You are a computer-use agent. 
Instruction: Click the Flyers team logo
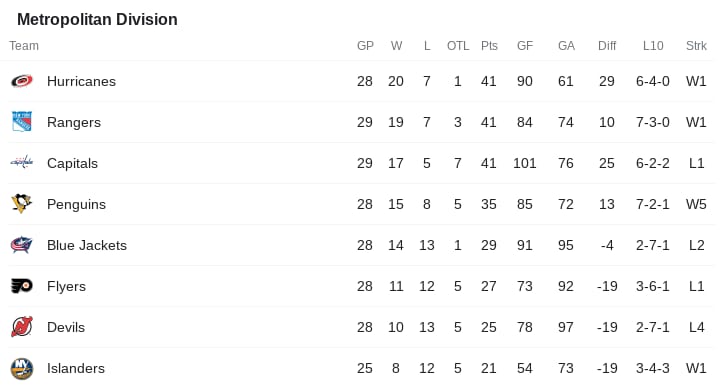22,286
